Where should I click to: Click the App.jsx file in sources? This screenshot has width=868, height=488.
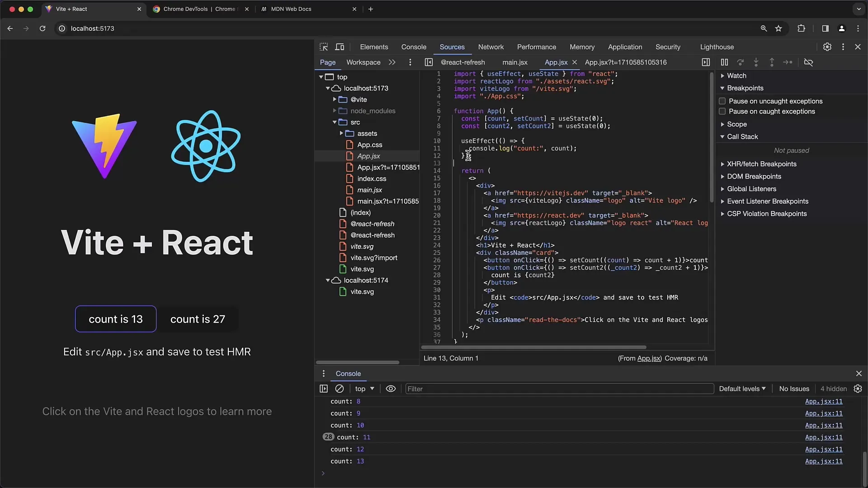368,155
